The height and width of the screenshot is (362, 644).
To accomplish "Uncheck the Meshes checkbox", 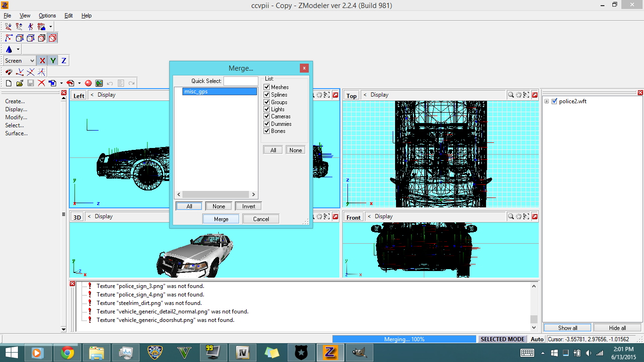I will pyautogui.click(x=267, y=87).
